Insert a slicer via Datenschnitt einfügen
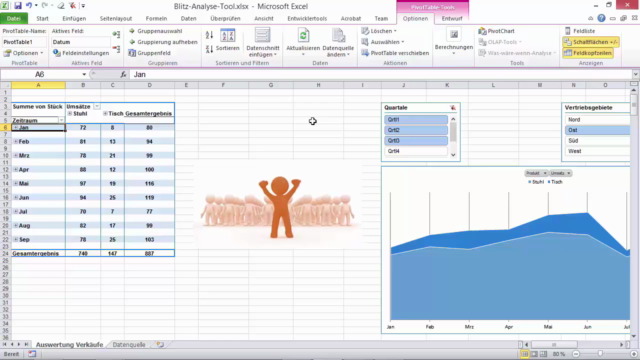Viewport: 640px width, 360px height. [x=262, y=42]
